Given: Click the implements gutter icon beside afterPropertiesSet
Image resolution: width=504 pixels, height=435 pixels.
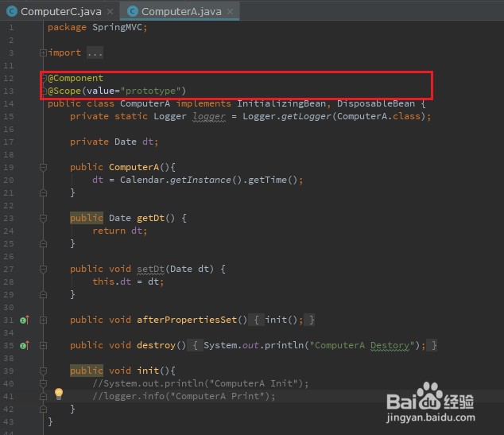Looking at the screenshot, I should [25, 320].
